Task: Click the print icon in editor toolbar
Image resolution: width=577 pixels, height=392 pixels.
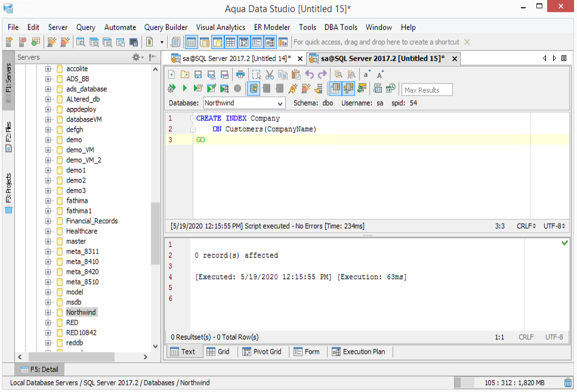Action: 240,75
